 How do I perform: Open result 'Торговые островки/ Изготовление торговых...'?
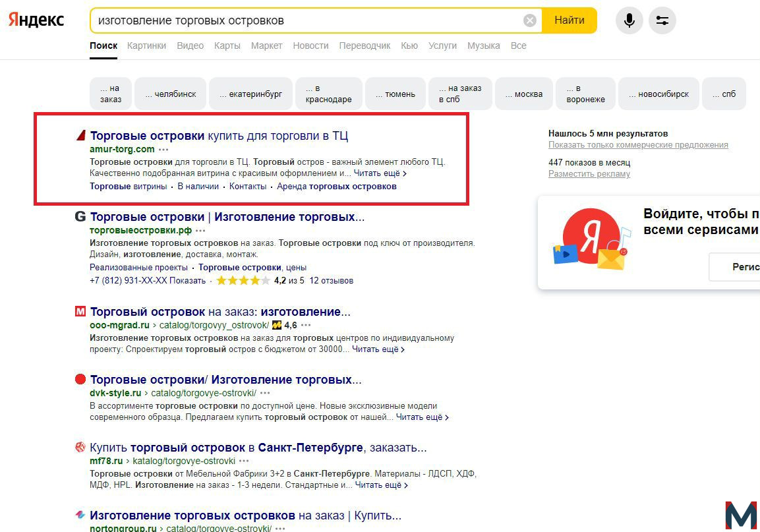click(x=226, y=379)
